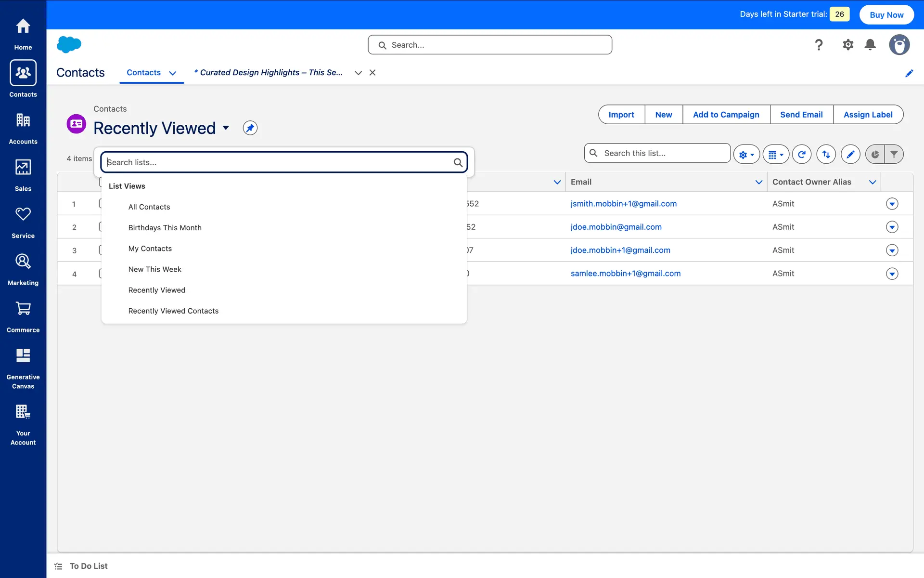Toggle the filters panel
The width and height of the screenshot is (924, 578).
click(894, 154)
